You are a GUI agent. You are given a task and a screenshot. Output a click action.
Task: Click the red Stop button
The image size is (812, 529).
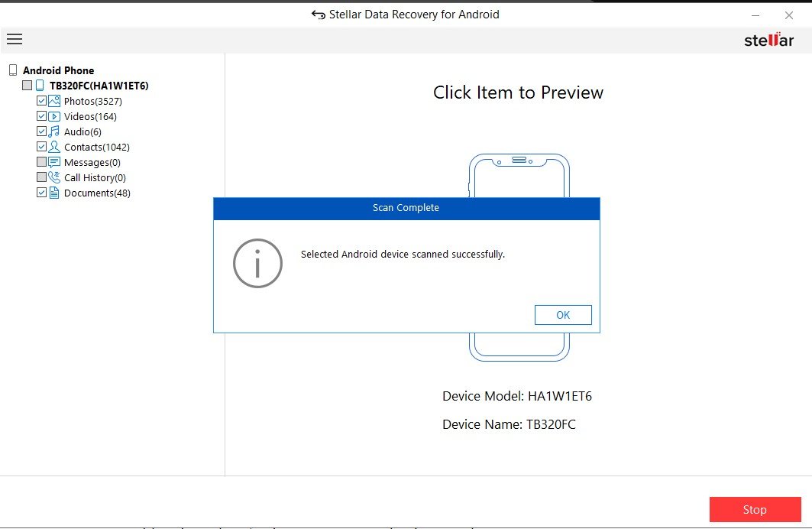tap(755, 509)
